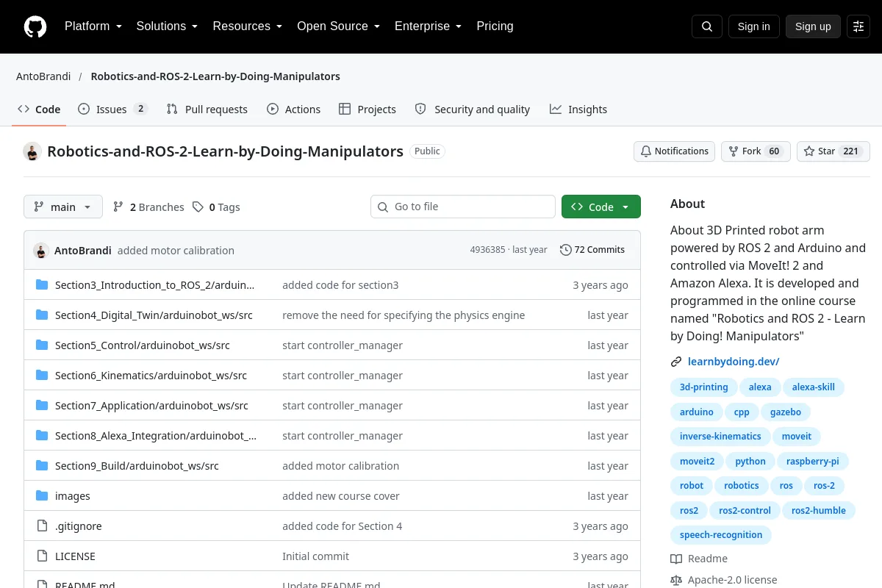The height and width of the screenshot is (588, 882).
Task: Click the Section6_Kinematics folder icon
Action: coord(42,376)
